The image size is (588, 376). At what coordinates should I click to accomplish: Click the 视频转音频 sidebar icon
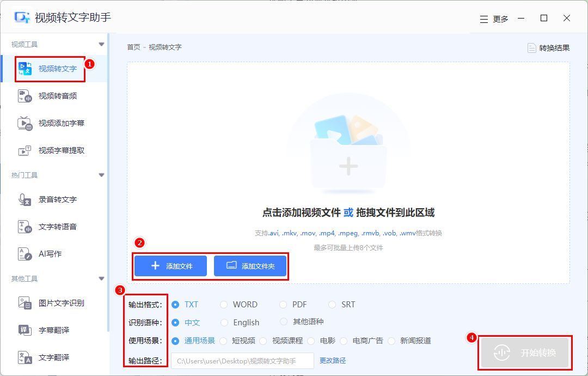click(24, 96)
